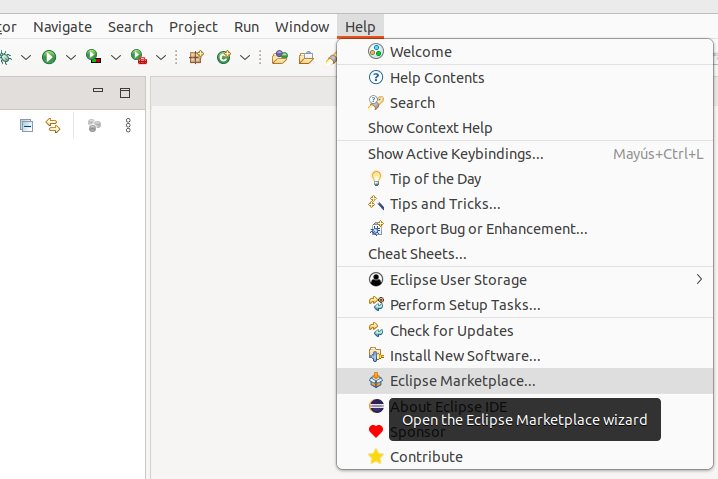Click the Run green play toolbar icon
The width and height of the screenshot is (718, 479).
(x=49, y=57)
